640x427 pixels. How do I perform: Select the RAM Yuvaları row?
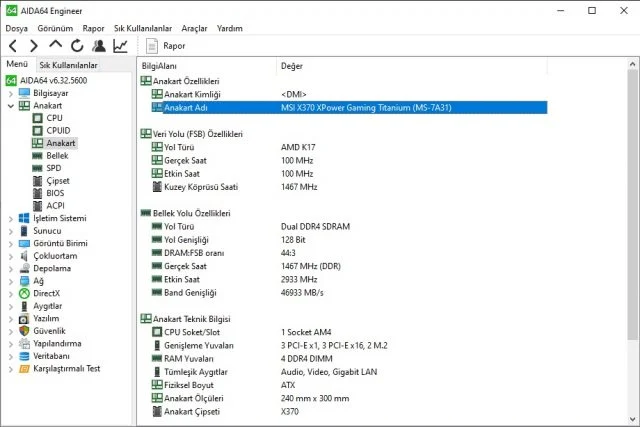point(349,359)
